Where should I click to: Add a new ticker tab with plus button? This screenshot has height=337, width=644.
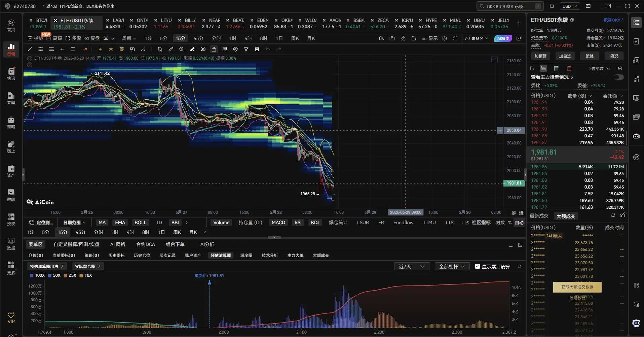click(519, 23)
